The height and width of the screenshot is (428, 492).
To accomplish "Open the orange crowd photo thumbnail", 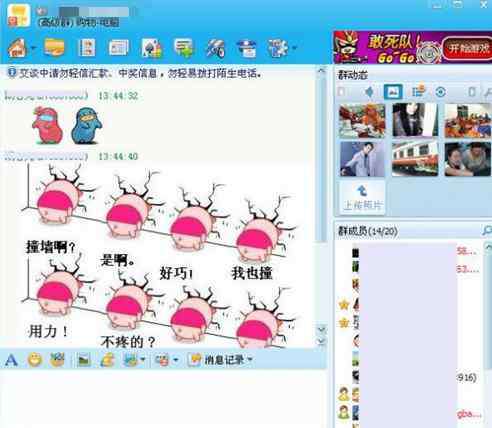I will point(468,121).
